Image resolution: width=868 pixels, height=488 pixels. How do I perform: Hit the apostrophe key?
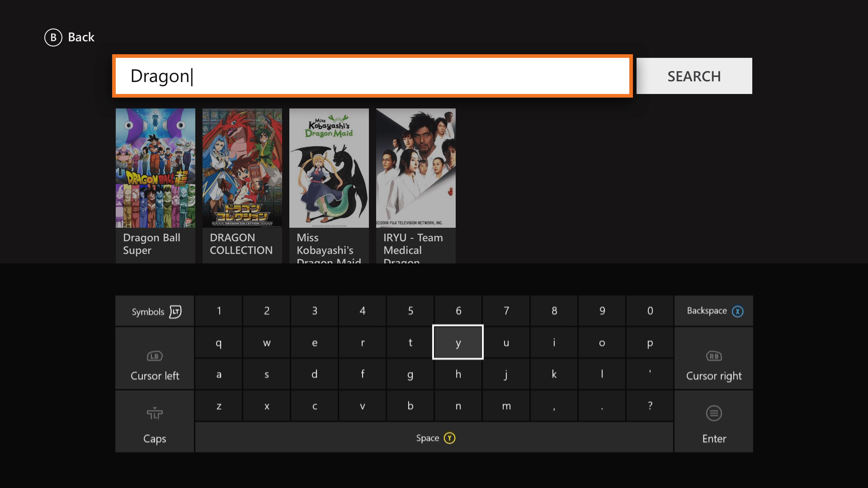pyautogui.click(x=650, y=374)
